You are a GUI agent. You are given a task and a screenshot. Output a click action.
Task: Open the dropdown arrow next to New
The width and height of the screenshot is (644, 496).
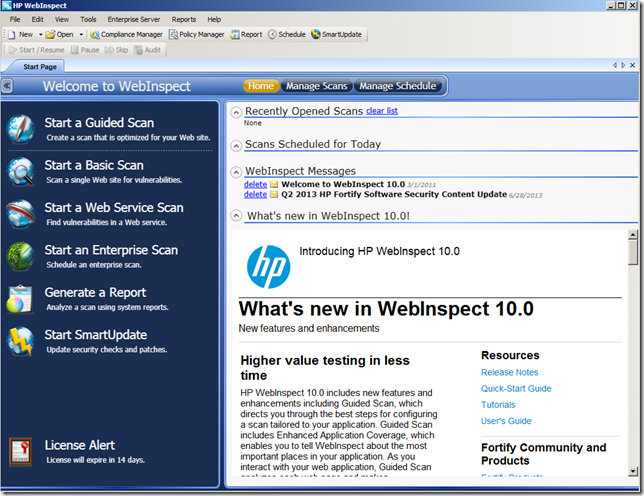click(40, 34)
